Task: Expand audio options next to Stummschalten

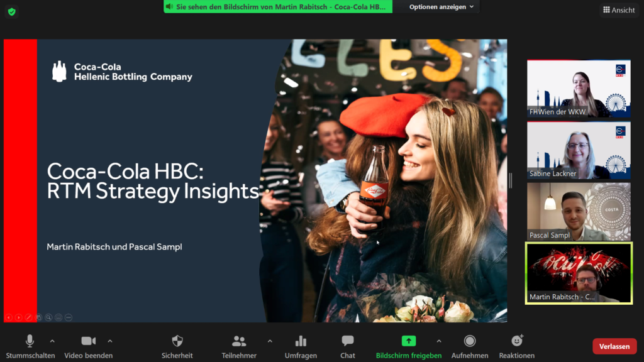Action: click(52, 341)
